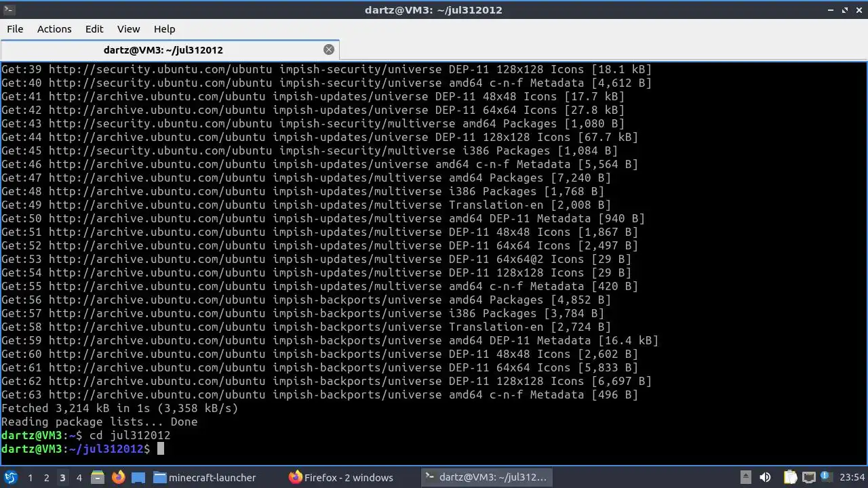Click the show desktop icon
Image resolution: width=868 pixels, height=488 pixels.
(x=138, y=477)
